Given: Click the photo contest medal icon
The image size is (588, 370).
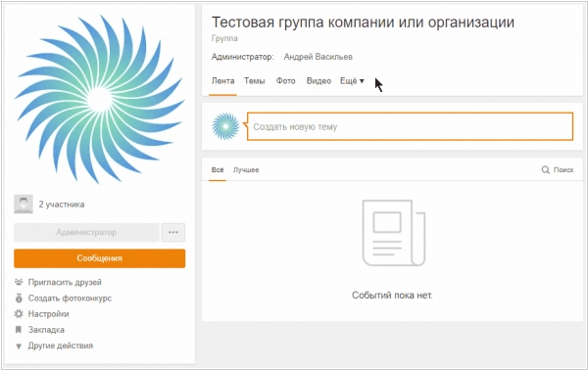Looking at the screenshot, I should click(19, 299).
